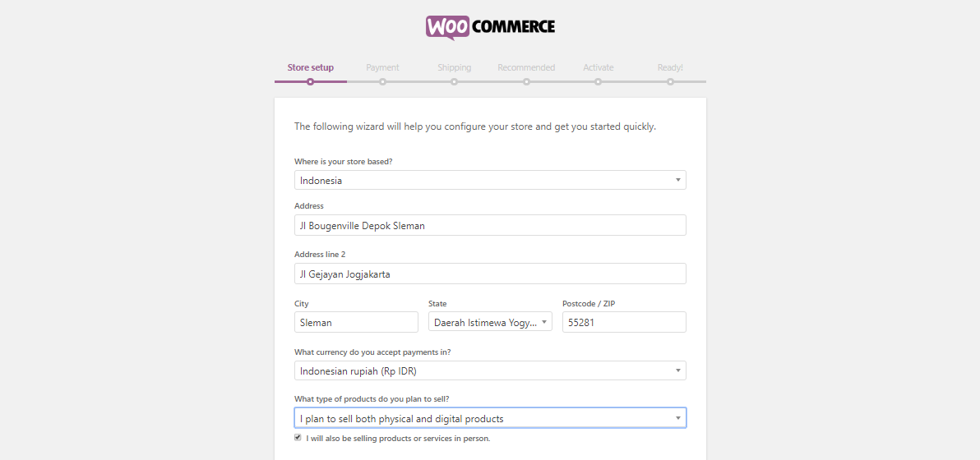Open the currency dropdown showing Indonesian rupiah
Screen dimensions: 980x460
490,371
